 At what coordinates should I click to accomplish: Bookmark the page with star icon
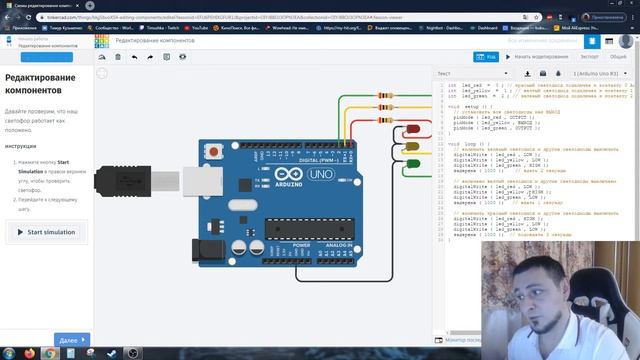point(536,18)
